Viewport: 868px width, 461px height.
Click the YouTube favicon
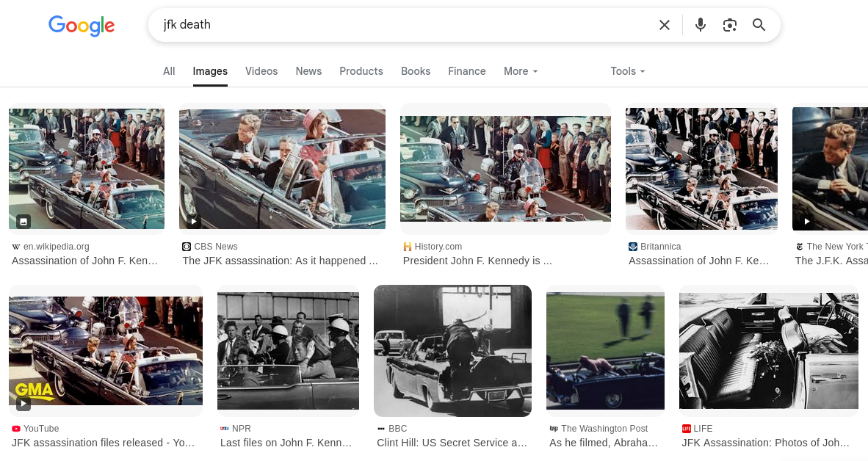tap(16, 429)
